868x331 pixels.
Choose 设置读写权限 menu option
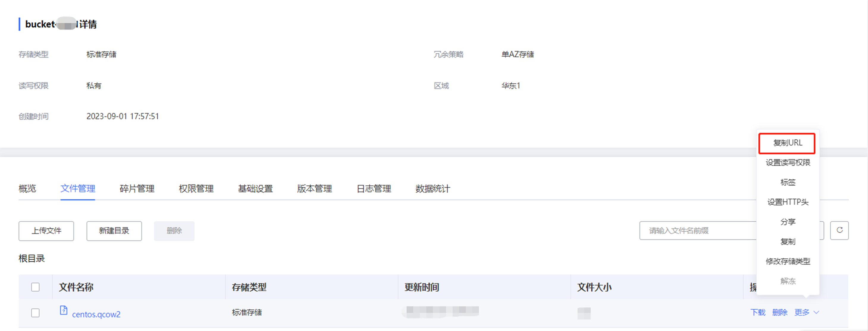[787, 163]
